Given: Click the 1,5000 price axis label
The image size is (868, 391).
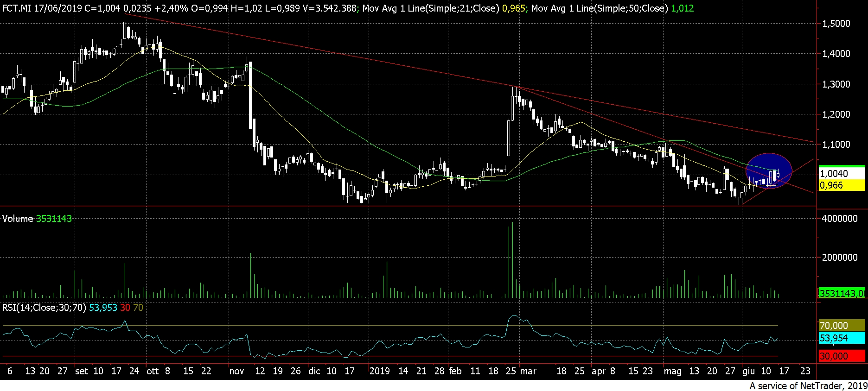Looking at the screenshot, I should click(836, 24).
